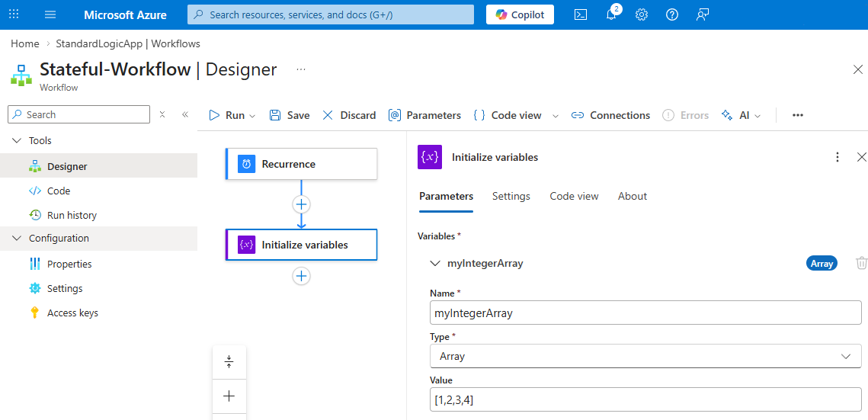
Task: Select the Recurrence trigger node
Action: (301, 164)
